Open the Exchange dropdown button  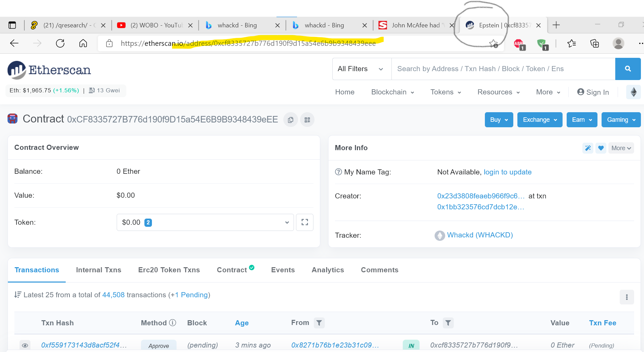pos(540,120)
